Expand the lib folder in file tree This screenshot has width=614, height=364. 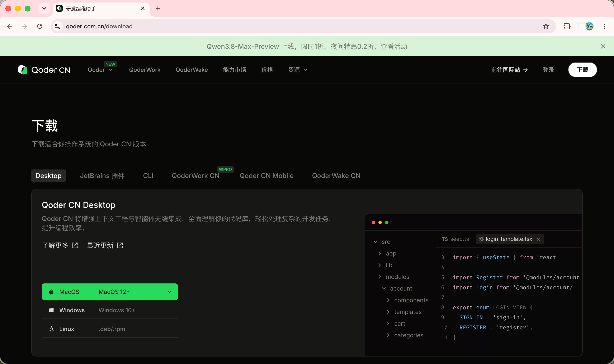tap(380, 265)
